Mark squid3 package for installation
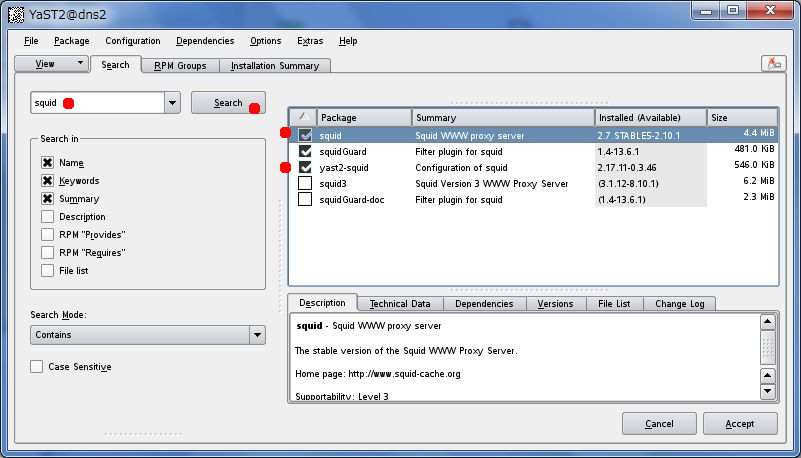The image size is (801, 458). (305, 183)
